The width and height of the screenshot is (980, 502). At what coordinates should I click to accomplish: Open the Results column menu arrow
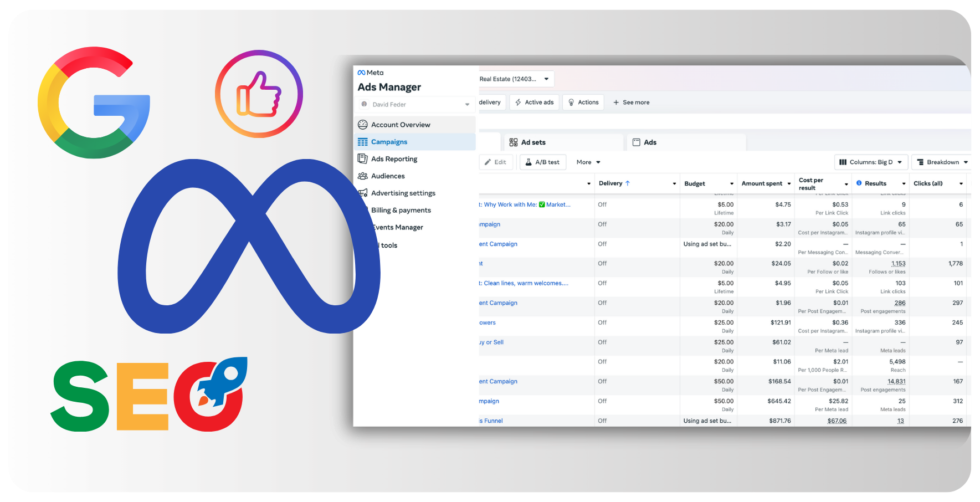(904, 184)
